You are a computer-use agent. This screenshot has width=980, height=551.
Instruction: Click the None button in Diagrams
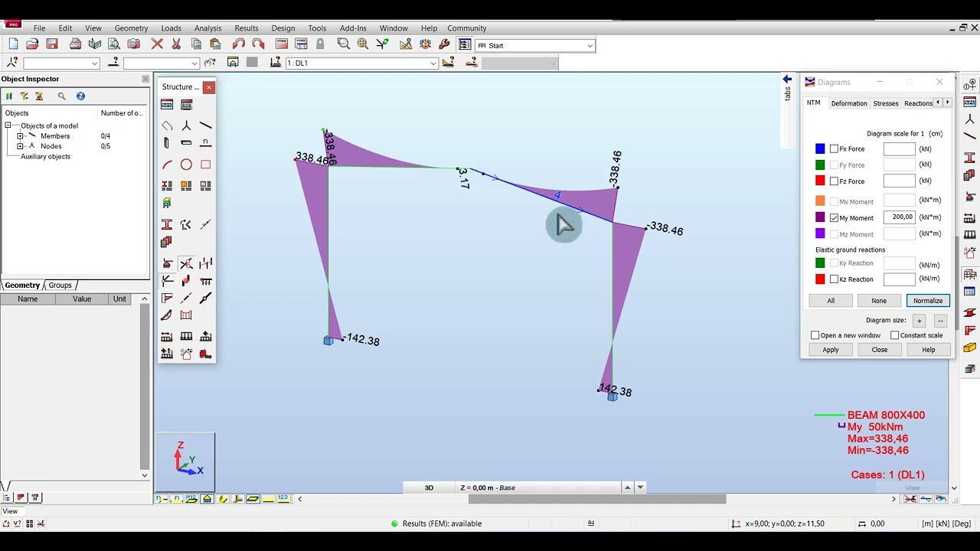[879, 301]
